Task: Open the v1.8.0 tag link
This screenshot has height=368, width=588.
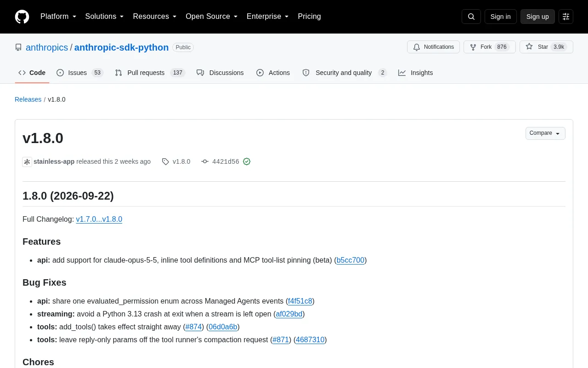Action: (181, 161)
